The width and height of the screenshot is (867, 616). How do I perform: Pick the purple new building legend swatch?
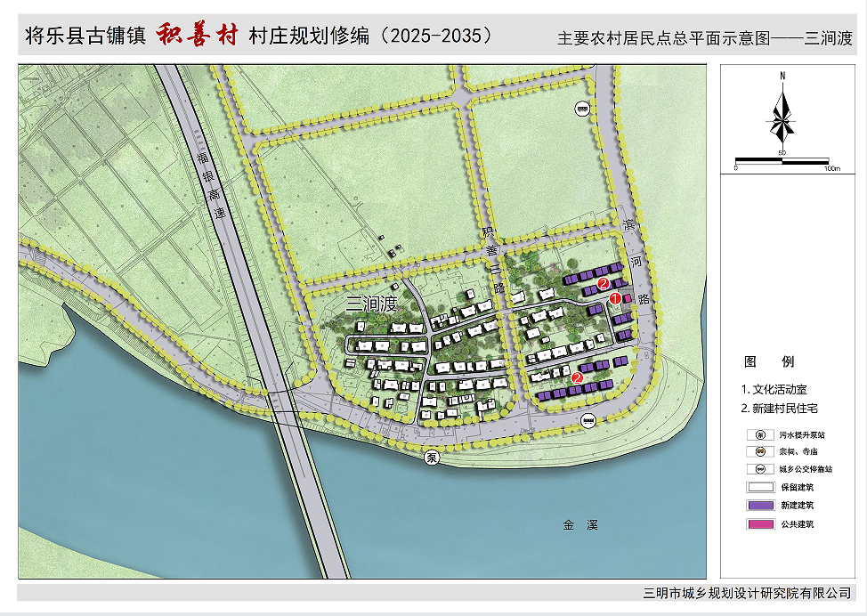point(759,506)
